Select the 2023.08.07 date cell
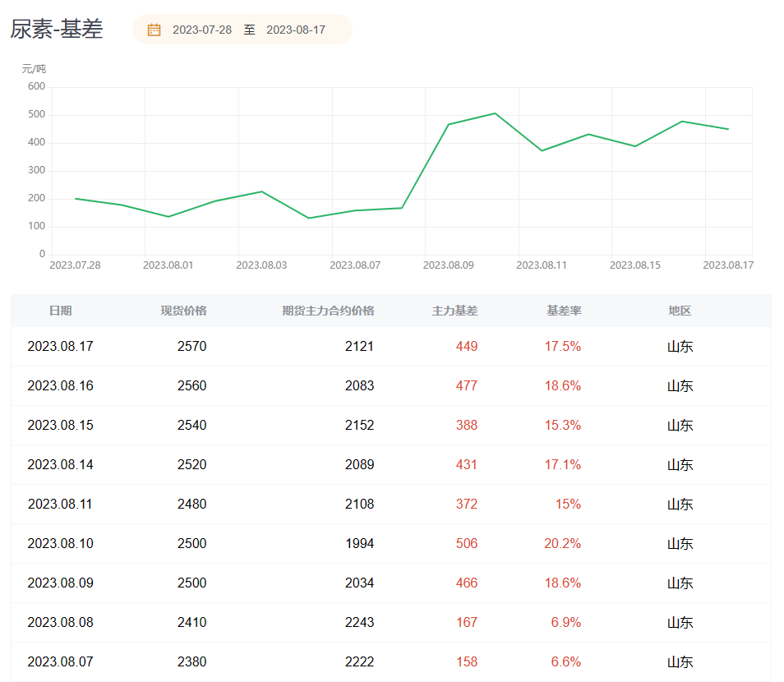The height and width of the screenshot is (682, 784). tap(61, 662)
